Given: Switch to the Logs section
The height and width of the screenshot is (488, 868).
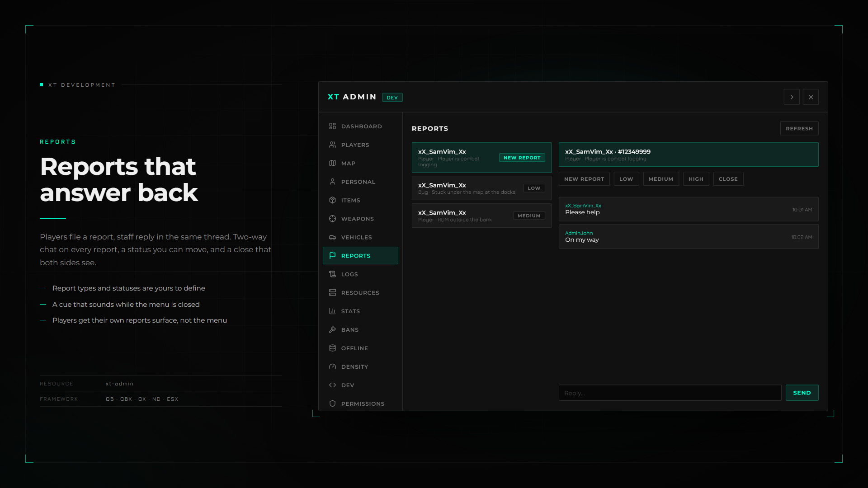Looking at the screenshot, I should coord(360,274).
